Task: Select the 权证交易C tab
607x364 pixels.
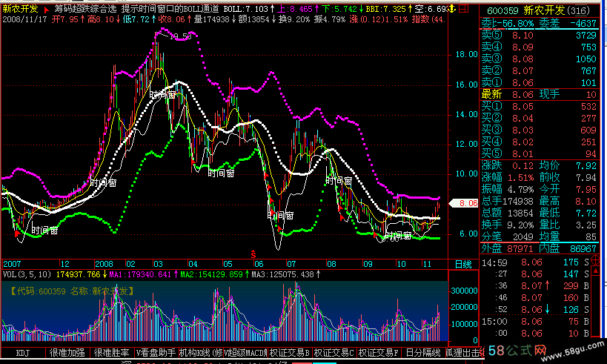Action: [x=334, y=353]
